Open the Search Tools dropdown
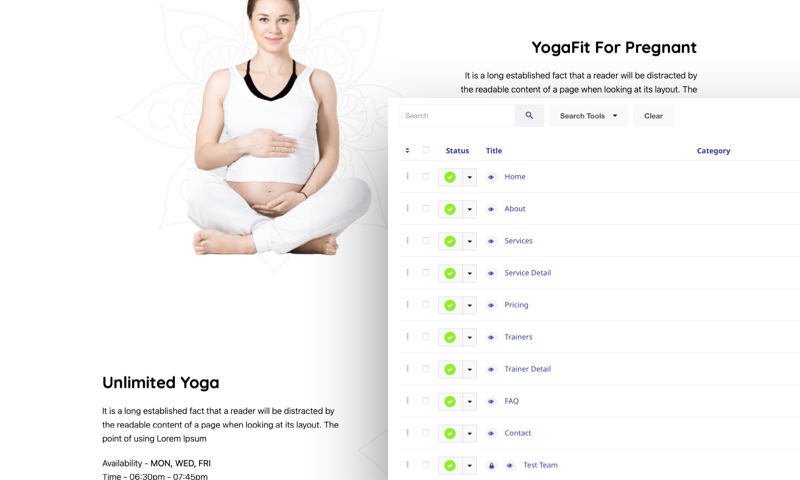 pyautogui.click(x=588, y=116)
